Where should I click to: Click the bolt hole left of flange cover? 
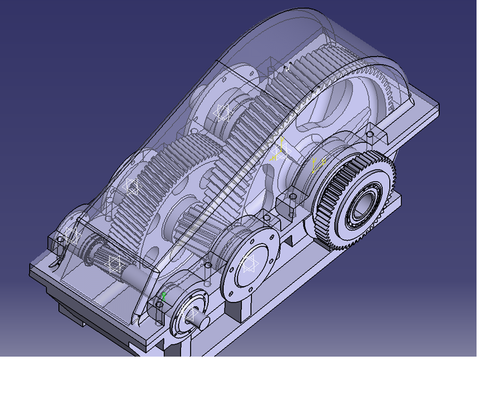click(208, 265)
